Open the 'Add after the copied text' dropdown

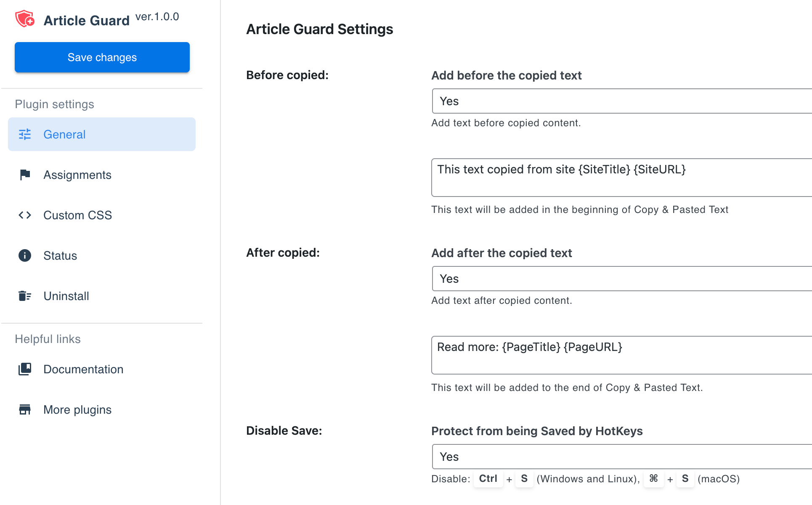tap(621, 279)
